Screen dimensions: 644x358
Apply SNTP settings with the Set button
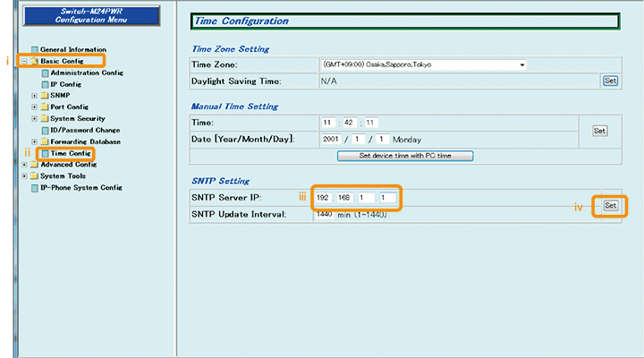click(610, 206)
